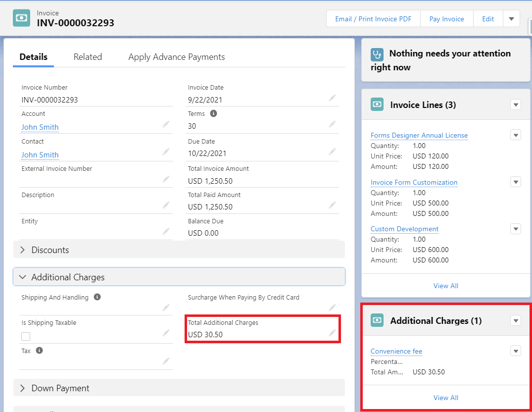This screenshot has width=532, height=412.
Task: Open dropdown for Convenience fee charge
Action: (516, 351)
